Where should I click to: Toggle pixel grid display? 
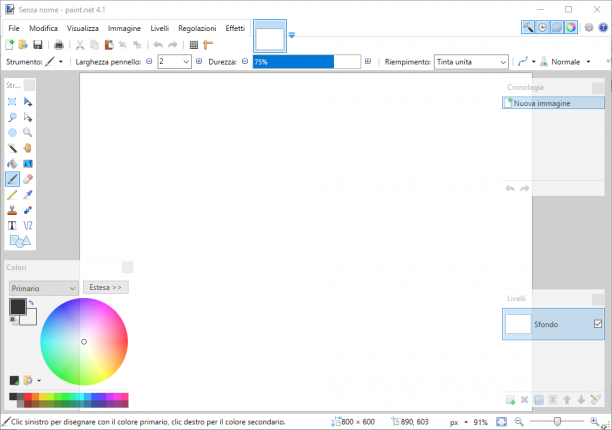click(x=194, y=44)
